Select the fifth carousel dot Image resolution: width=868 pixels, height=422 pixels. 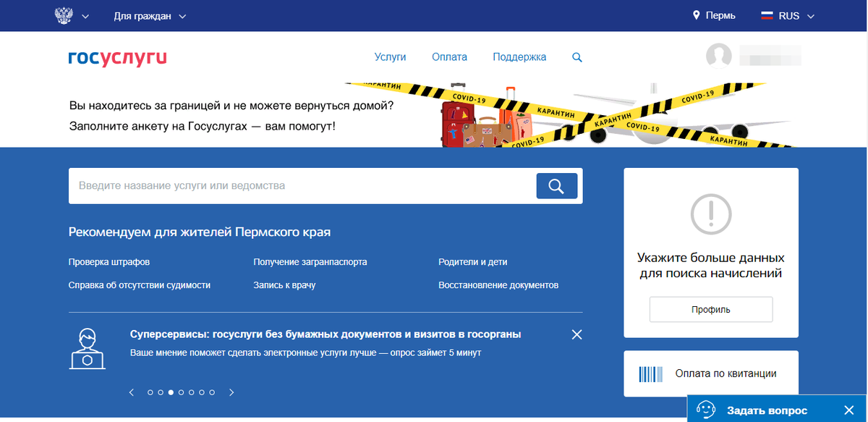click(x=191, y=392)
